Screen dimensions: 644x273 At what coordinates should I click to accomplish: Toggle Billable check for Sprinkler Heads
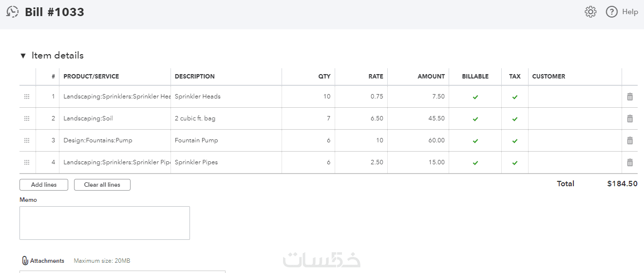(475, 97)
